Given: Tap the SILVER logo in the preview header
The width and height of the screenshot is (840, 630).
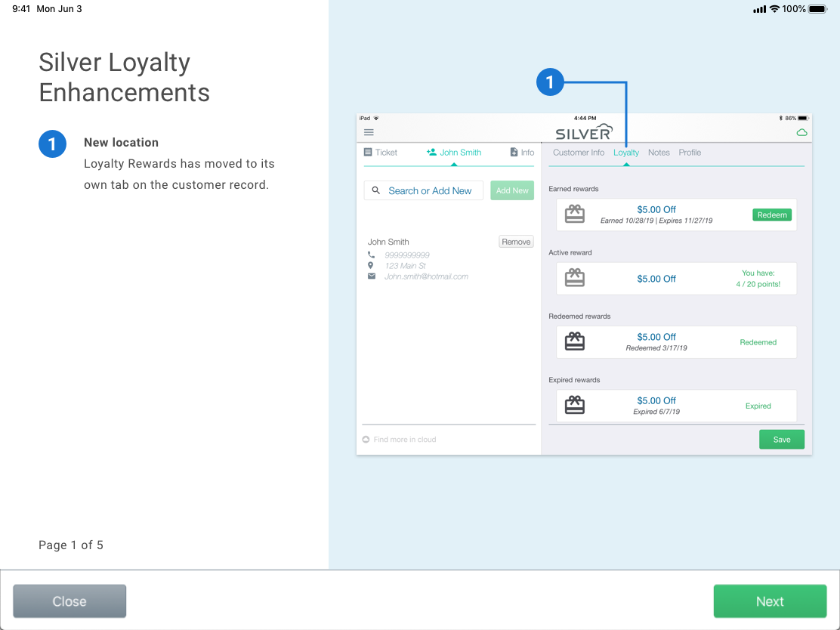Looking at the screenshot, I should pos(584,131).
